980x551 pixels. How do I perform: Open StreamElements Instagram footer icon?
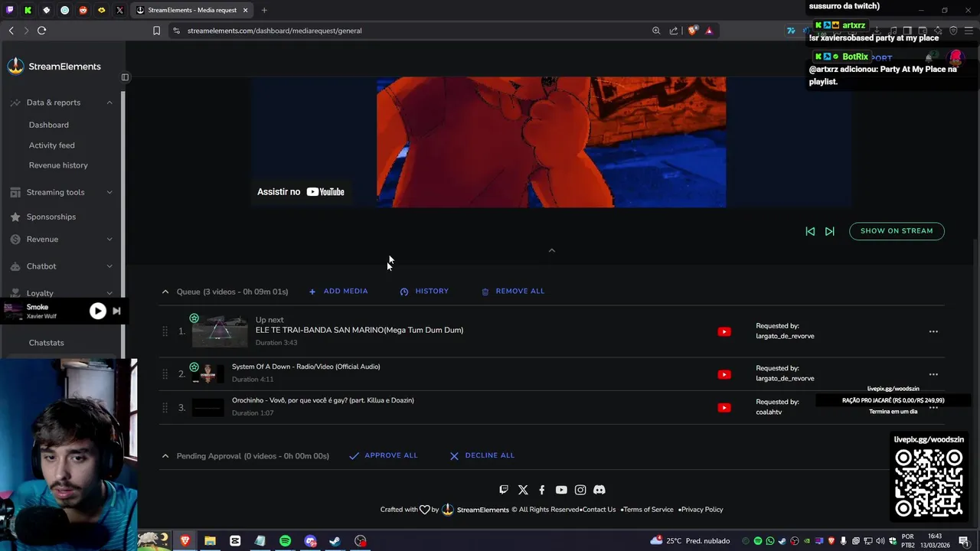tap(580, 490)
